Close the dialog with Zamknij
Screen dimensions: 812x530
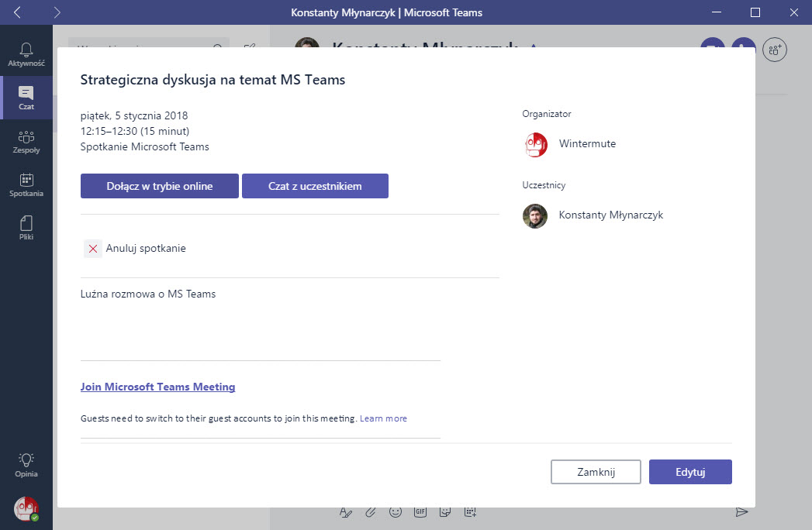[596, 472]
